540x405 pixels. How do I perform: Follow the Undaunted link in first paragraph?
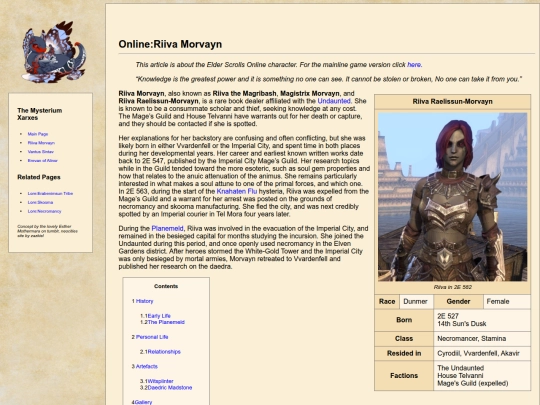click(334, 101)
